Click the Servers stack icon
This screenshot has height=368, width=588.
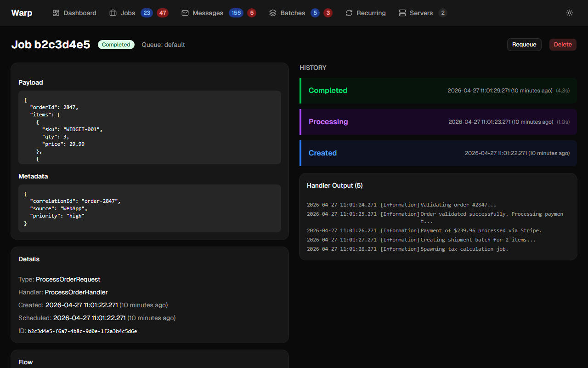click(x=402, y=13)
